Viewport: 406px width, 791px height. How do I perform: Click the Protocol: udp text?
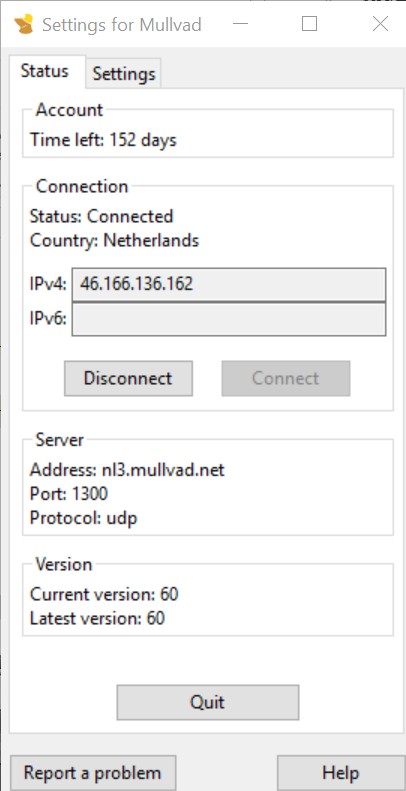coord(83,518)
